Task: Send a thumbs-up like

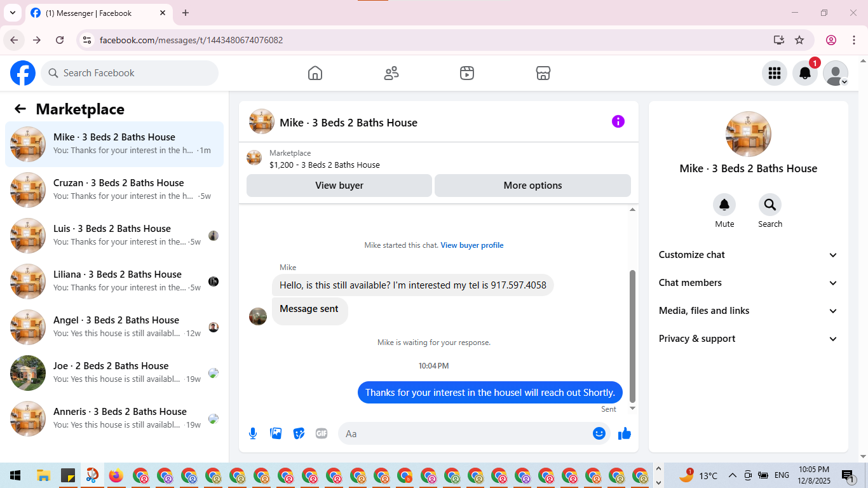Action: coord(625,433)
